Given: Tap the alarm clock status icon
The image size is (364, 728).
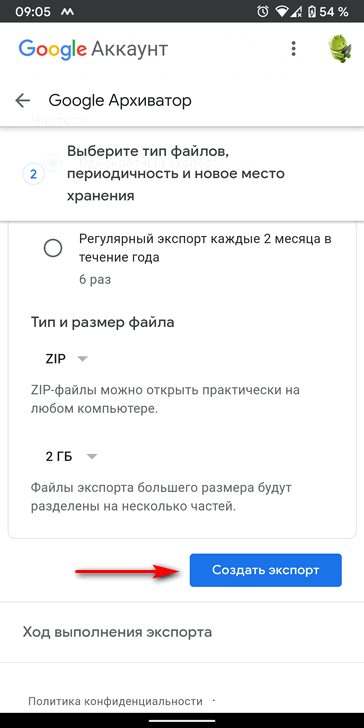Looking at the screenshot, I should [x=265, y=12].
